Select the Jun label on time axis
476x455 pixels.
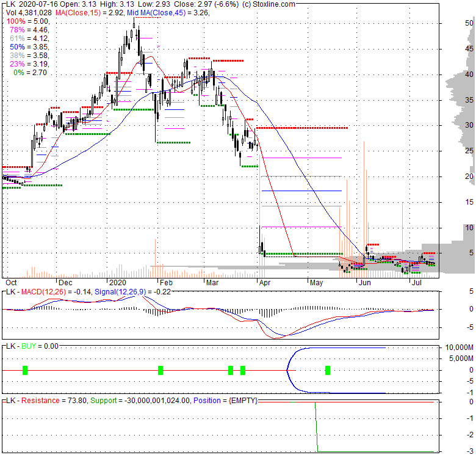click(364, 283)
